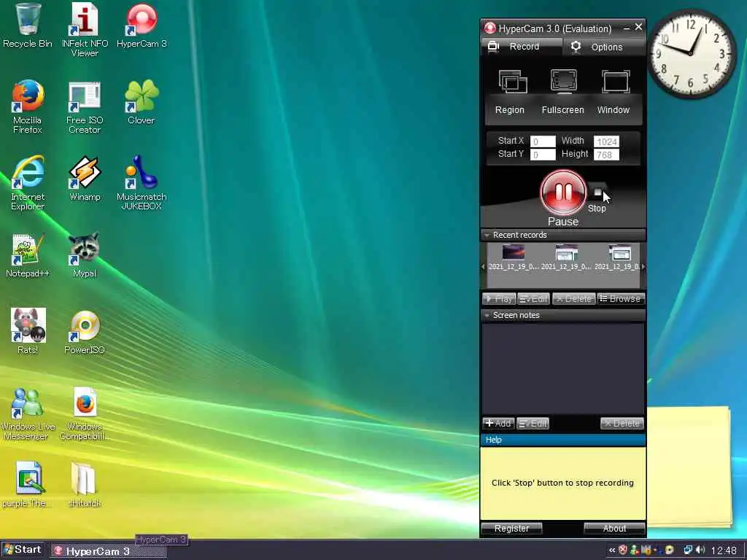The width and height of the screenshot is (747, 560).
Task: Select the first recent record thumbnail
Action: 513,257
